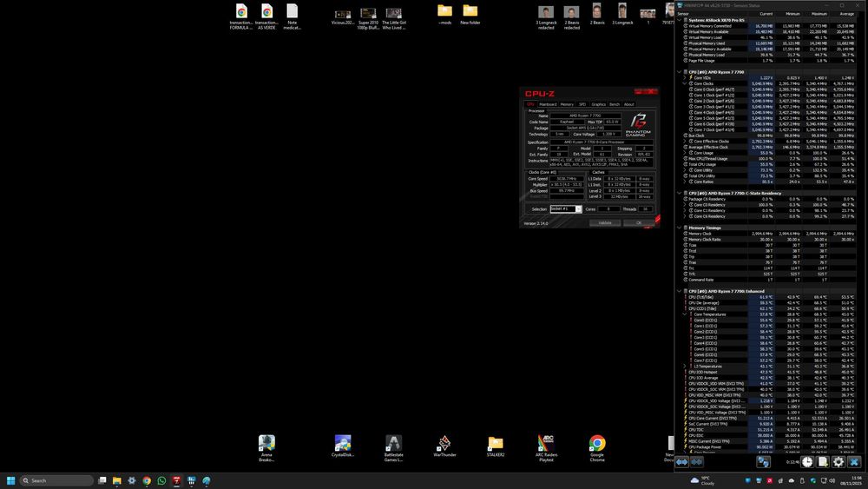Click HWiNFO blue X close-sensors icon
Image resolution: width=868 pixels, height=489 pixels.
click(854, 461)
